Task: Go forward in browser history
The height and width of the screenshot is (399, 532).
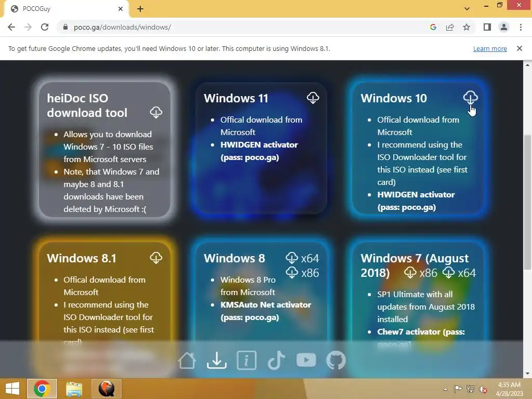Action: 28,27
